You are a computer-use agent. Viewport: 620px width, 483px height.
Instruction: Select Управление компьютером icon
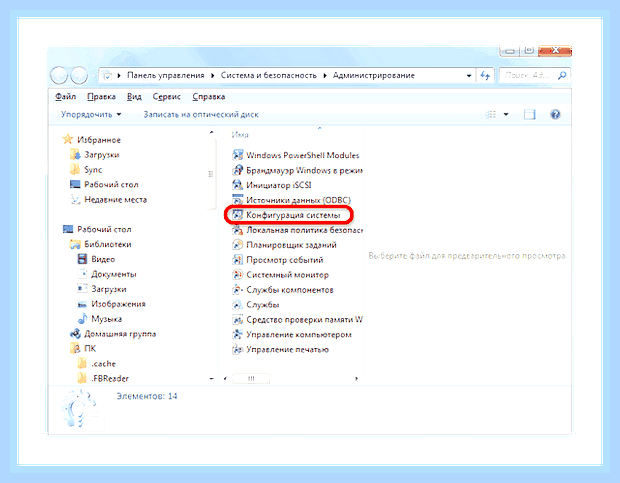pos(237,334)
